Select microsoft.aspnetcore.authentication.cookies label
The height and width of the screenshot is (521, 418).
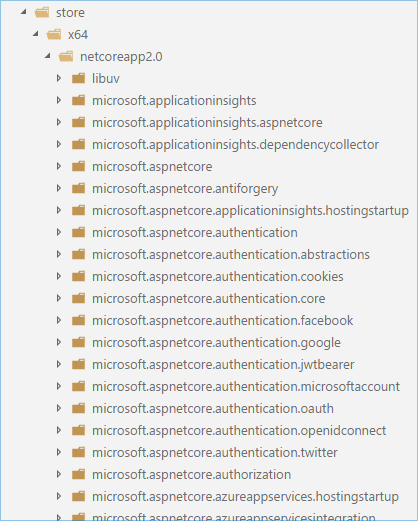218,277
